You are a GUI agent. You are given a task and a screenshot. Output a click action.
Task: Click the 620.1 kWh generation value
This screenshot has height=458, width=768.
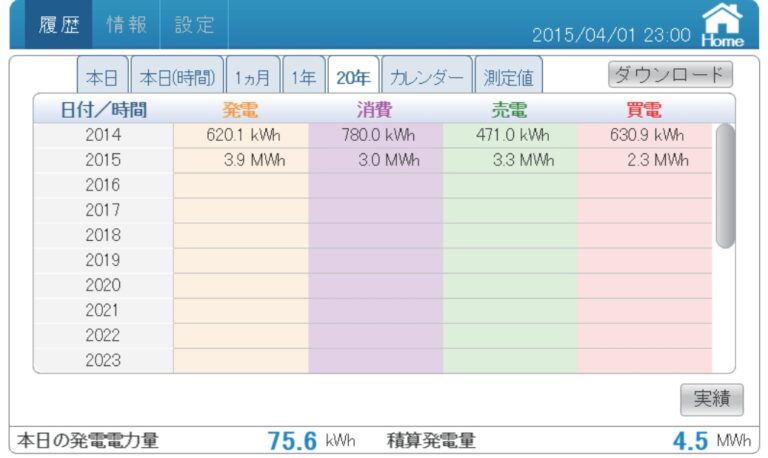[243, 135]
